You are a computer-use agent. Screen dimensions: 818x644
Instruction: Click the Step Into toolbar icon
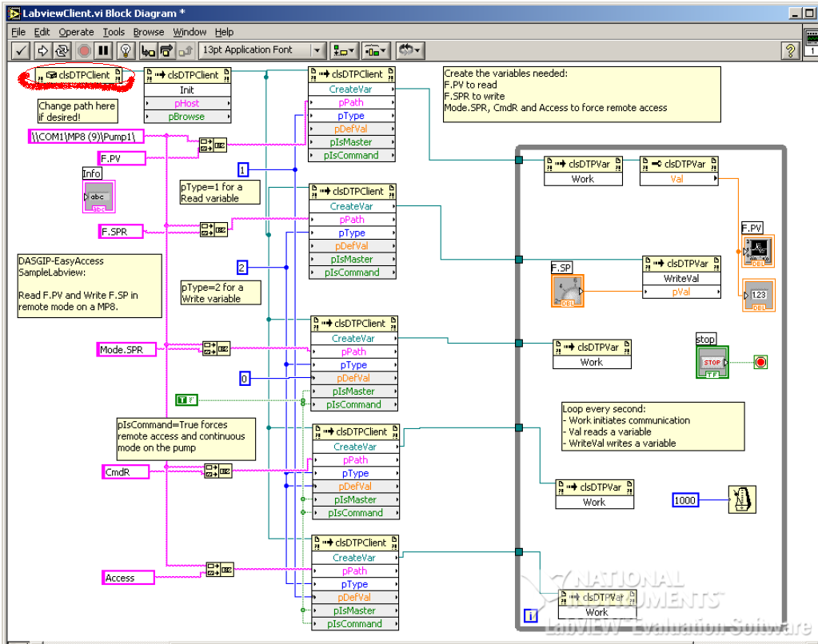(x=148, y=50)
